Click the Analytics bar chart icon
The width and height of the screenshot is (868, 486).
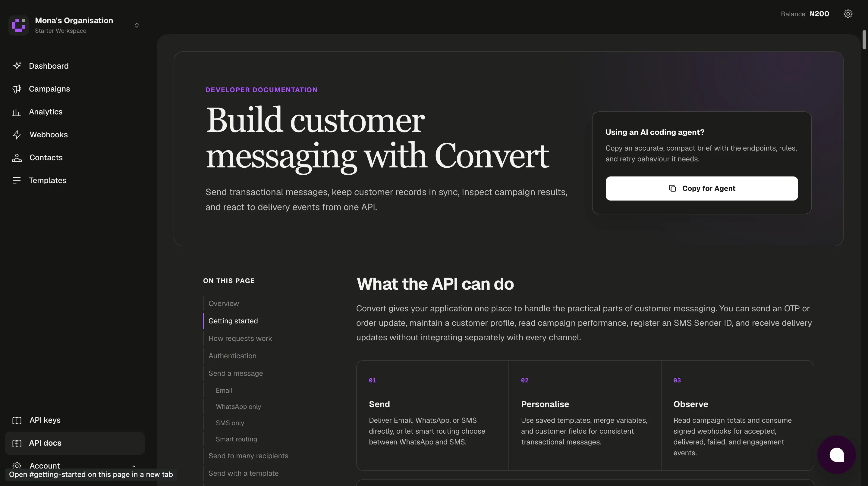coord(17,112)
